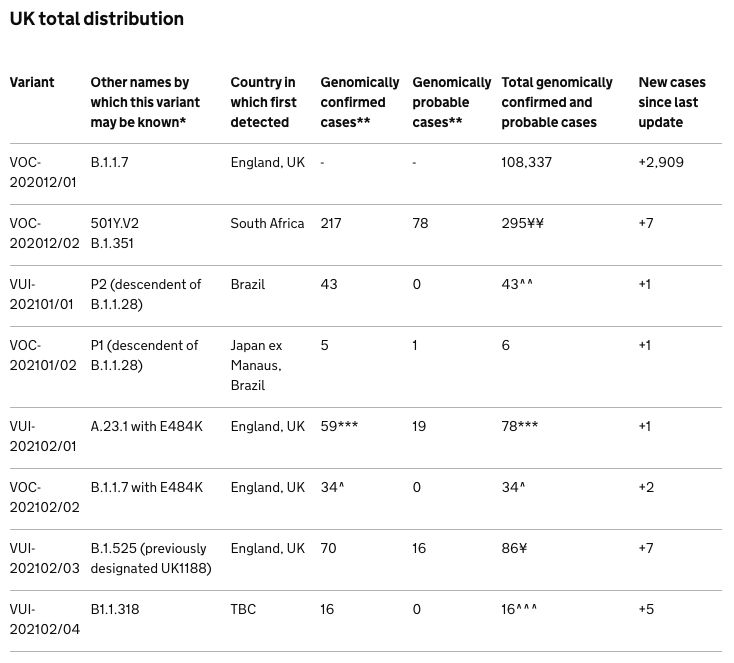The image size is (734, 663).
Task: Click the 'South Africa' country cell
Action: click(x=267, y=223)
